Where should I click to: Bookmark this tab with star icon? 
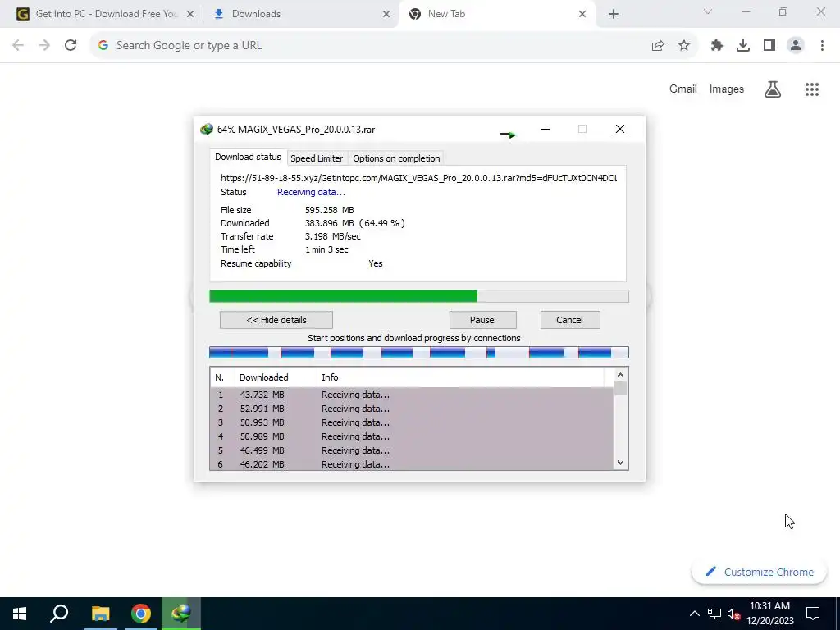[x=684, y=46]
